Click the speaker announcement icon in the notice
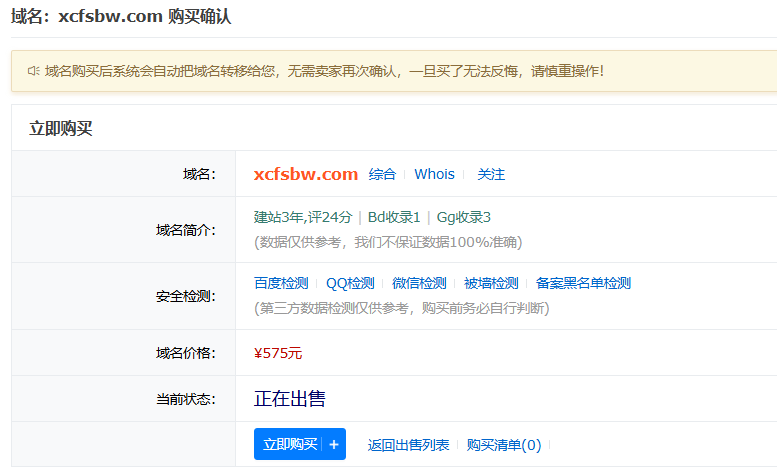Viewport: 777px width, 467px height. (x=33, y=71)
